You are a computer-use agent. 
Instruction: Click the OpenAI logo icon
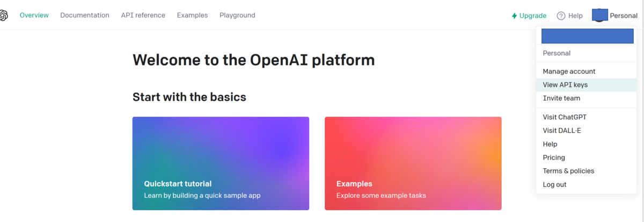coord(3,16)
